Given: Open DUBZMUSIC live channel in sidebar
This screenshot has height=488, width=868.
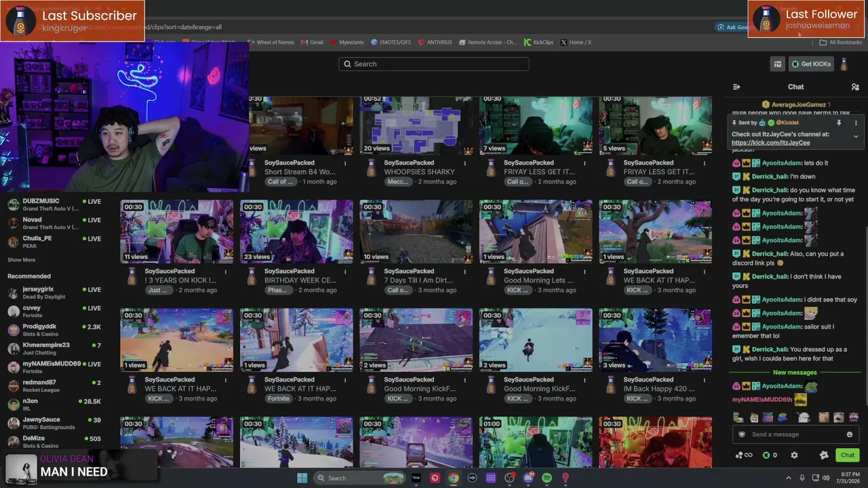Looking at the screenshot, I should pyautogui.click(x=54, y=204).
